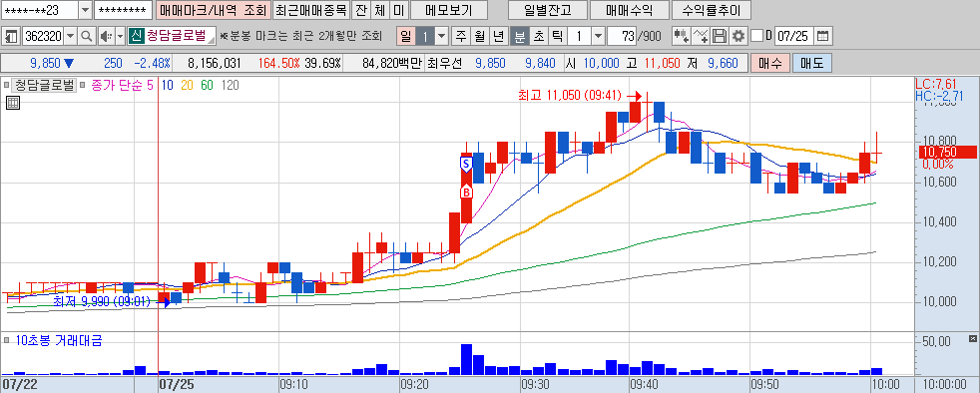The height and width of the screenshot is (393, 980).
Task: Toggle the 분 minute period button
Action: click(x=519, y=36)
